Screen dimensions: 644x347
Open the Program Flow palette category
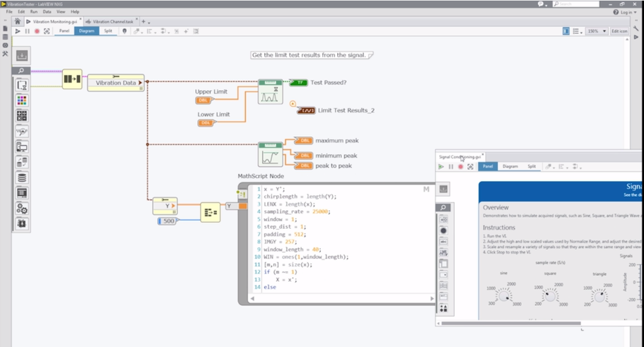[x=22, y=85]
